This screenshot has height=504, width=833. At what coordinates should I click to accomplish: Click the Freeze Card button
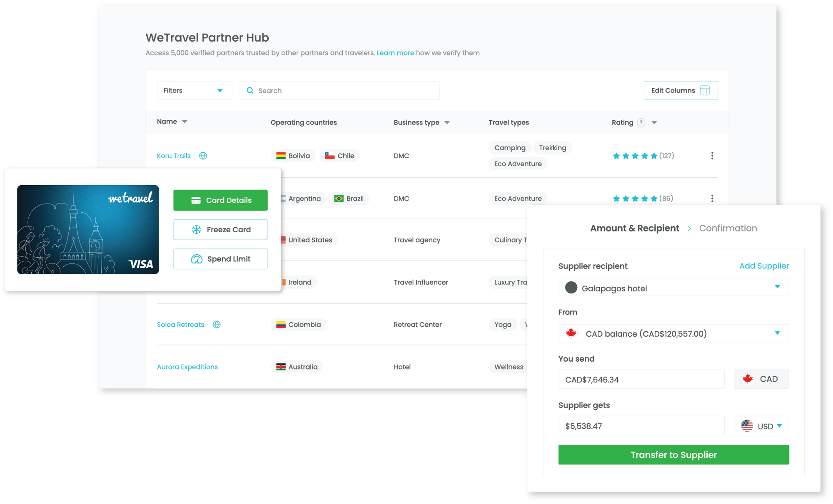click(x=220, y=229)
